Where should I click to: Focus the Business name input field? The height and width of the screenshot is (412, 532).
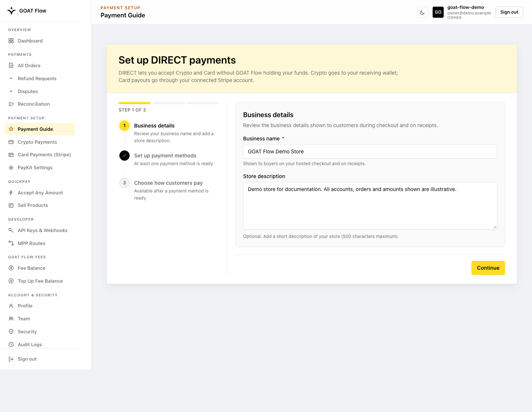[370, 151]
